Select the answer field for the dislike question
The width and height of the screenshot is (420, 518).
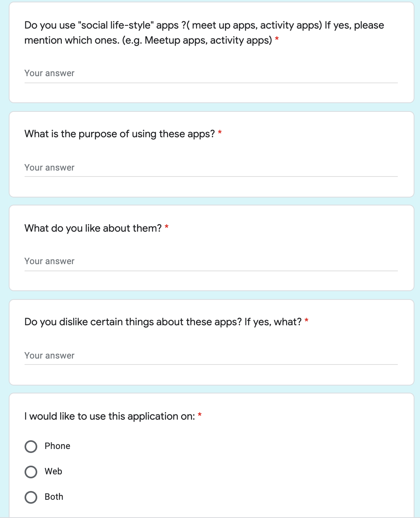point(211,356)
